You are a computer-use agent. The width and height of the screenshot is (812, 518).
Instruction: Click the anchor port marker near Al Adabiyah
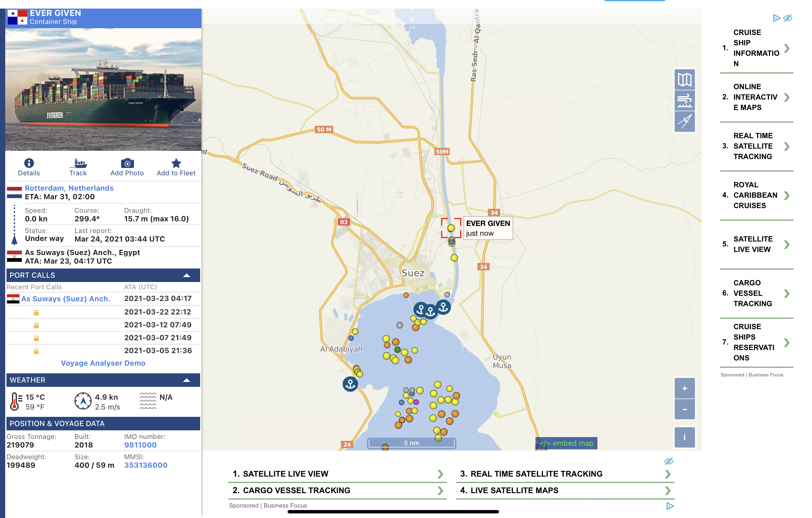(x=350, y=384)
